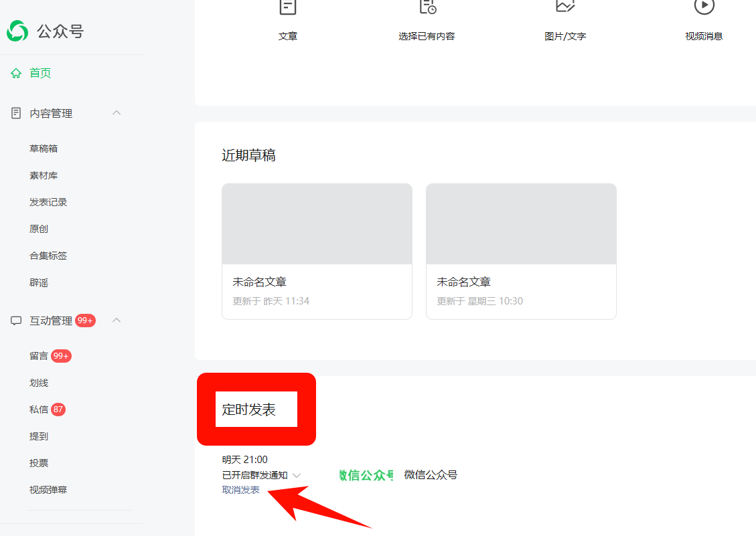
Task: Click the 取消发表 link
Action: pos(240,490)
